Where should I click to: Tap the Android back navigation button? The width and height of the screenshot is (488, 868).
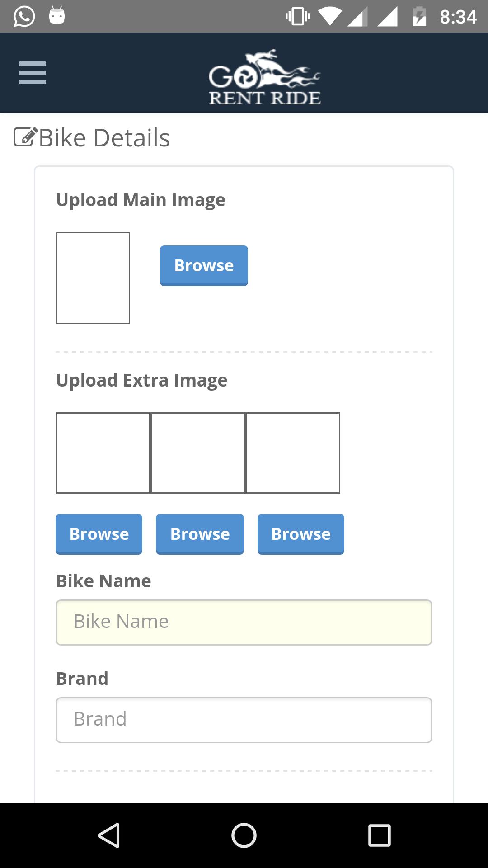(x=109, y=835)
